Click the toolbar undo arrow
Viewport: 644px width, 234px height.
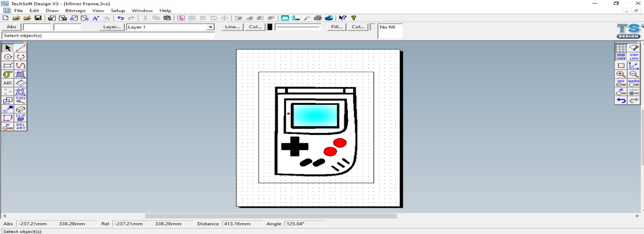pos(120,18)
